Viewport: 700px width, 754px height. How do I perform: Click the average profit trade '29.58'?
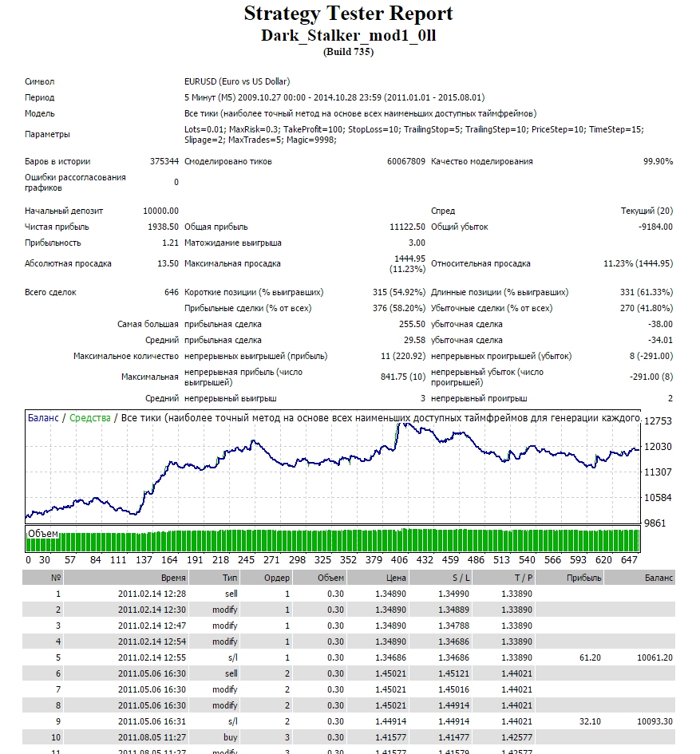point(415,341)
